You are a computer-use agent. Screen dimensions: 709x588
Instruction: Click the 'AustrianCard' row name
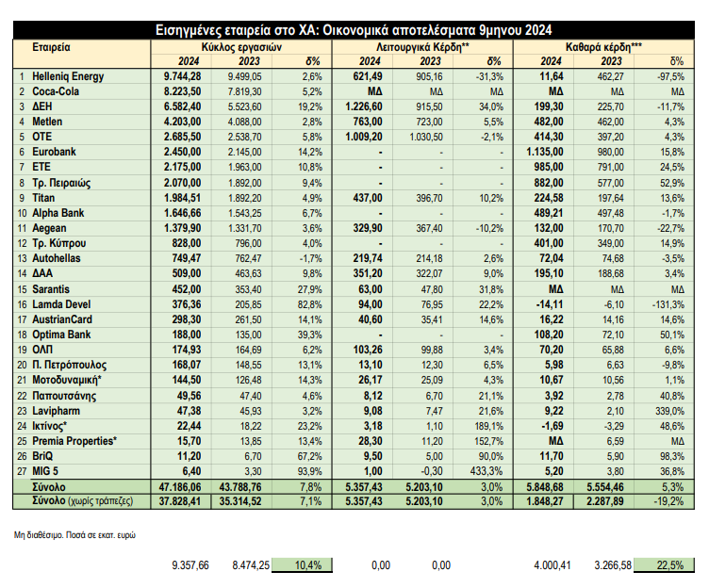(x=62, y=319)
